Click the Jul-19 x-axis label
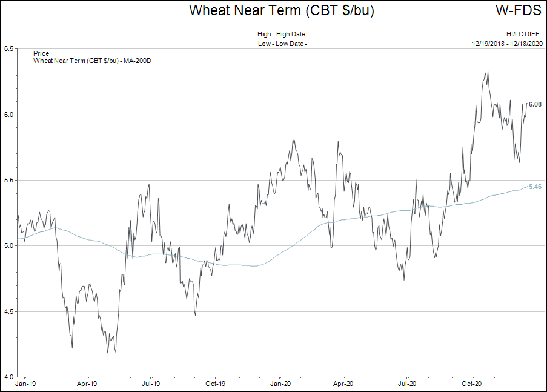Image resolution: width=547 pixels, height=392 pixels. point(151,384)
